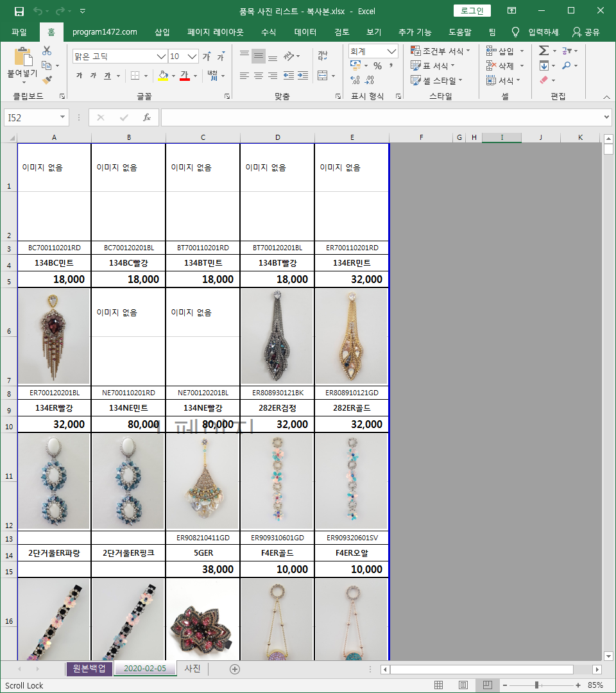Click the insert function fx icon

pyautogui.click(x=147, y=117)
